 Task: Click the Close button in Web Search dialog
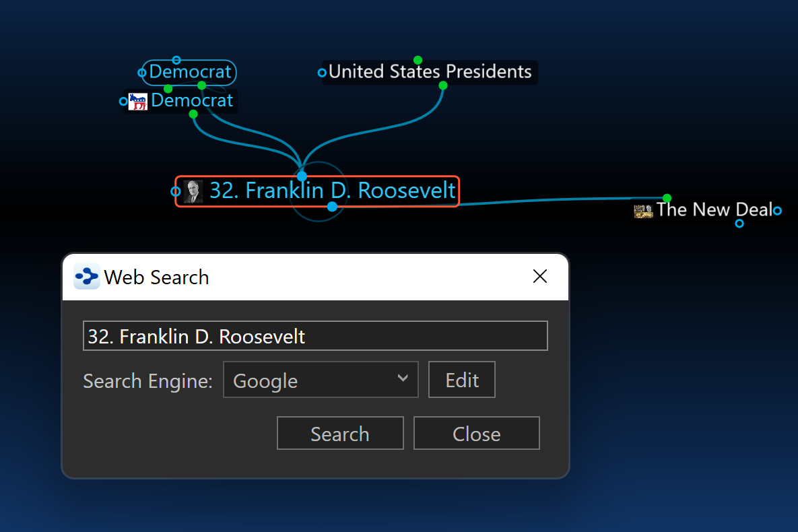(476, 433)
